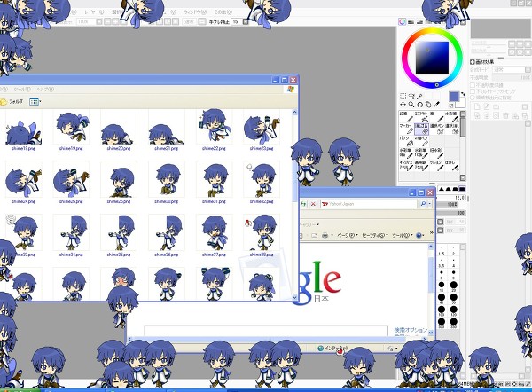Image resolution: width=532 pixels, height=392 pixels.
Task: Select the move tool in SAI
Action: (x=403, y=105)
